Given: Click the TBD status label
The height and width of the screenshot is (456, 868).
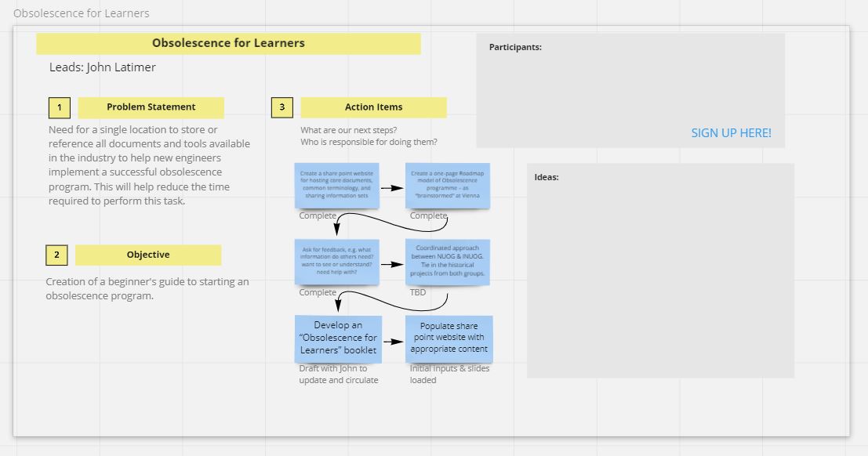Looking at the screenshot, I should tap(418, 292).
